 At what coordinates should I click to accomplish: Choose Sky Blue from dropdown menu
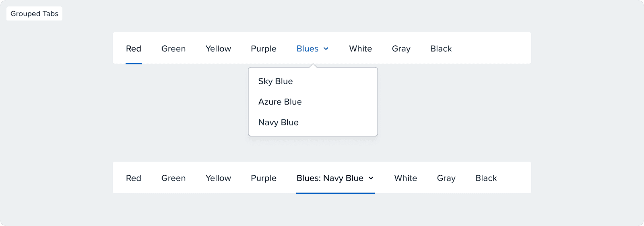(x=276, y=81)
